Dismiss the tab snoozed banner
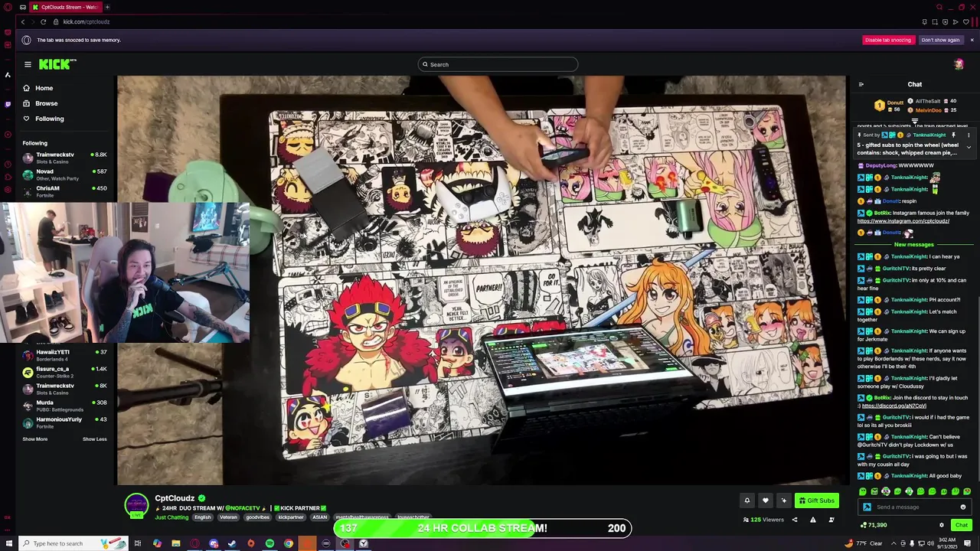Viewport: 980px width, 551px height. (972, 40)
